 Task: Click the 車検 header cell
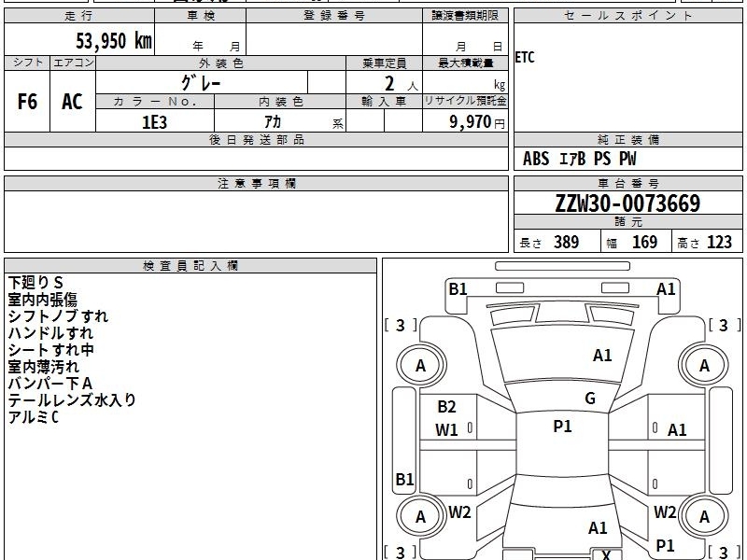click(201, 16)
